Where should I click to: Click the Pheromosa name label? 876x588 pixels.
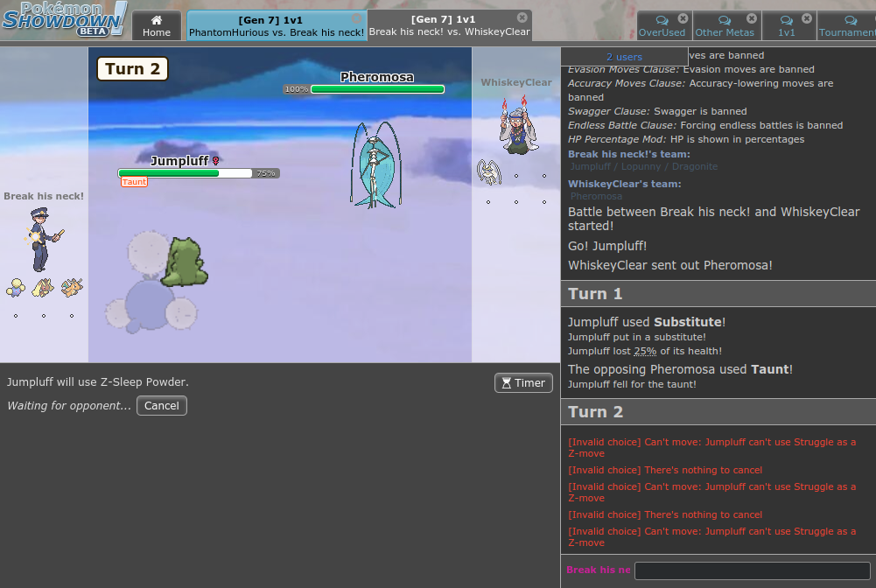pyautogui.click(x=377, y=77)
